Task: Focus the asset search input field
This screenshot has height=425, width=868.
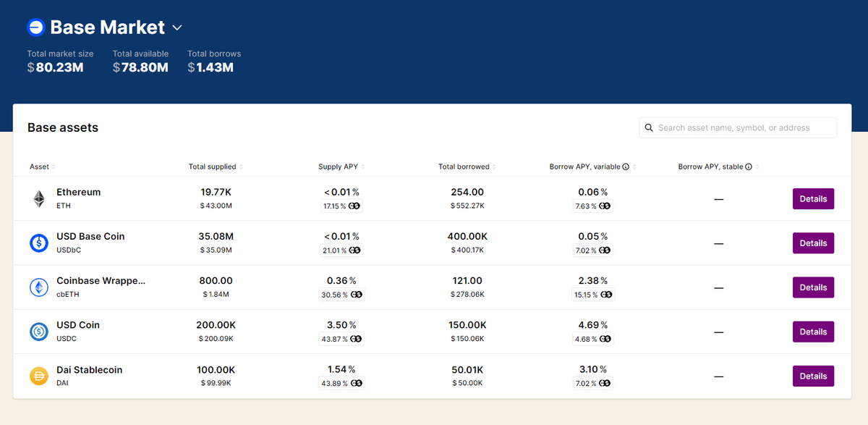Action: 738,127
